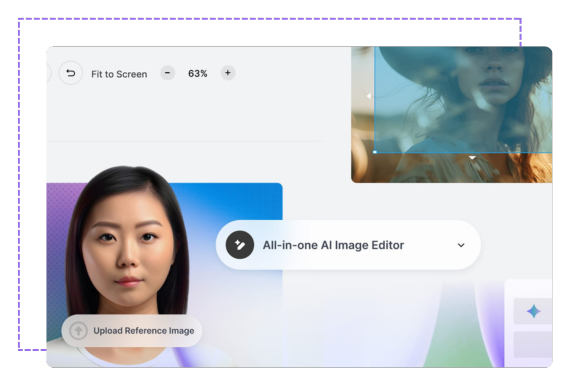The width and height of the screenshot is (570, 390).
Task: Click Upload Reference Image button
Action: click(132, 331)
